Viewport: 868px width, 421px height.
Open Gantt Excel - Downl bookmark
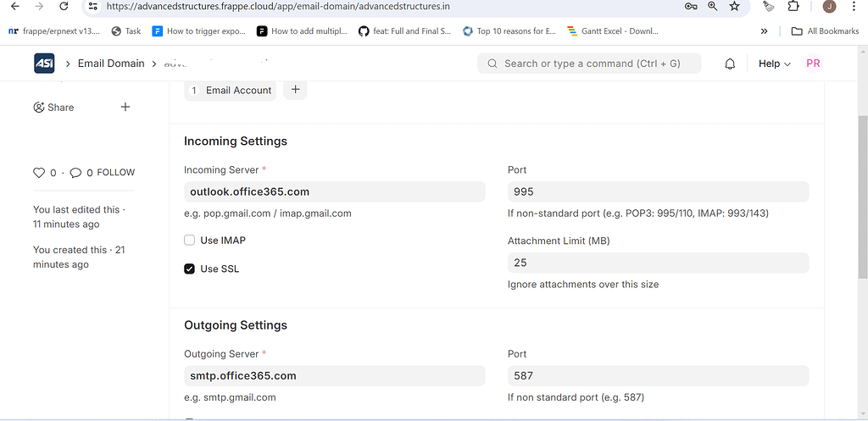pos(613,31)
